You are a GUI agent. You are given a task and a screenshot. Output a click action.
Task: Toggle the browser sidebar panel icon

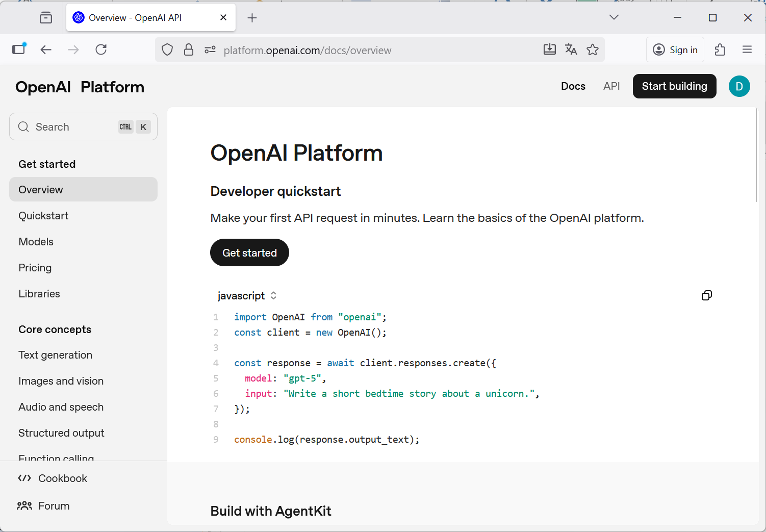click(19, 49)
